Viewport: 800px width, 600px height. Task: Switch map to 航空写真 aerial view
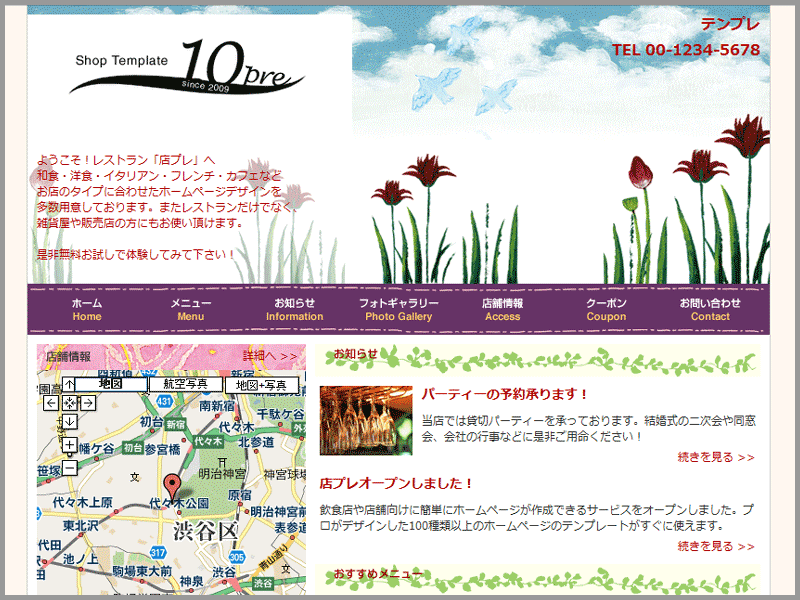coord(185,384)
